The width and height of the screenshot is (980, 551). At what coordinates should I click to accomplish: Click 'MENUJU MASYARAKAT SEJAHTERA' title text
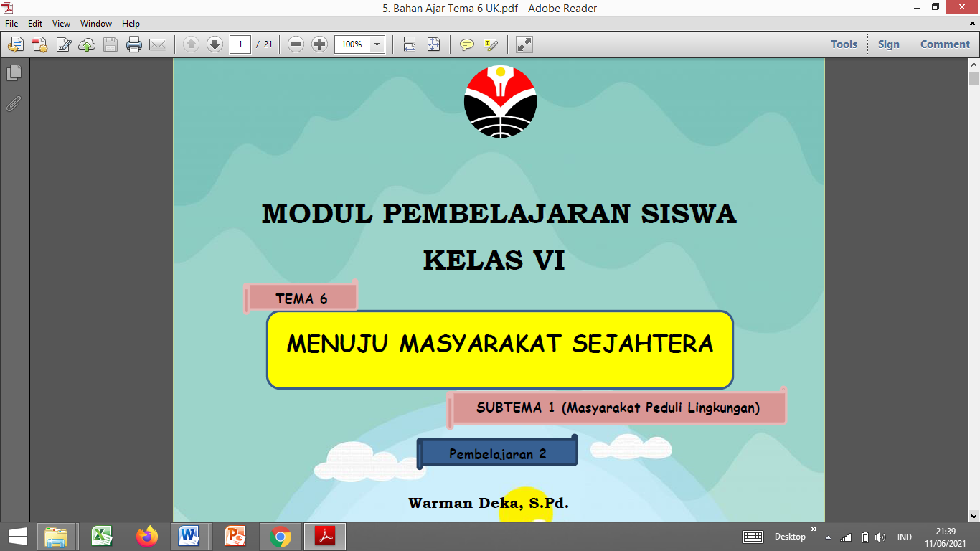(x=500, y=344)
